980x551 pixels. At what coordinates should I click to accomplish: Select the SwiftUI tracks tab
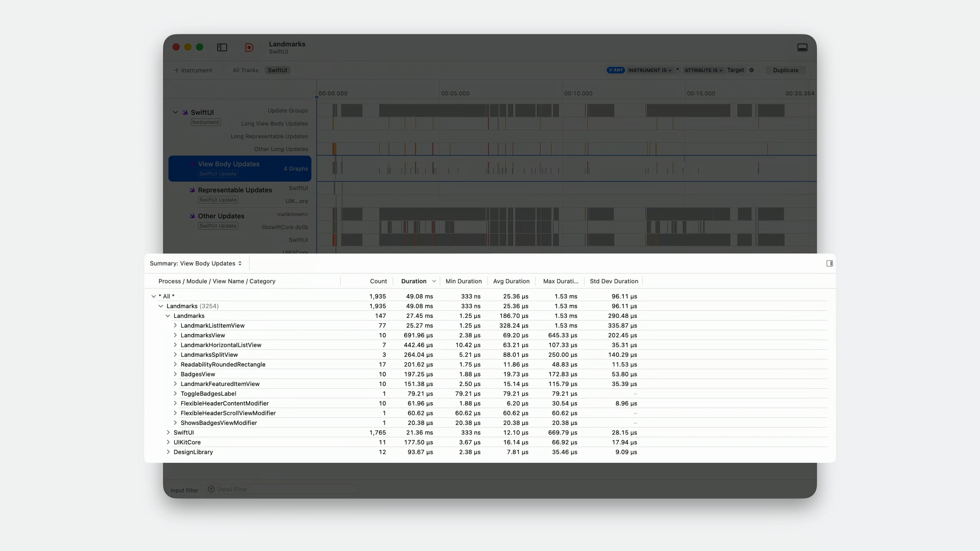pos(277,70)
